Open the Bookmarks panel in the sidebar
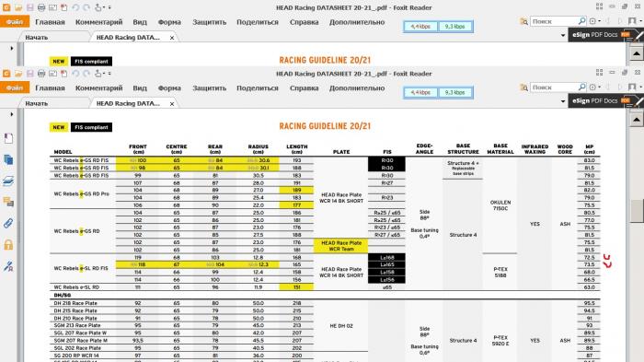The height and width of the screenshot is (362, 644). 8,138
